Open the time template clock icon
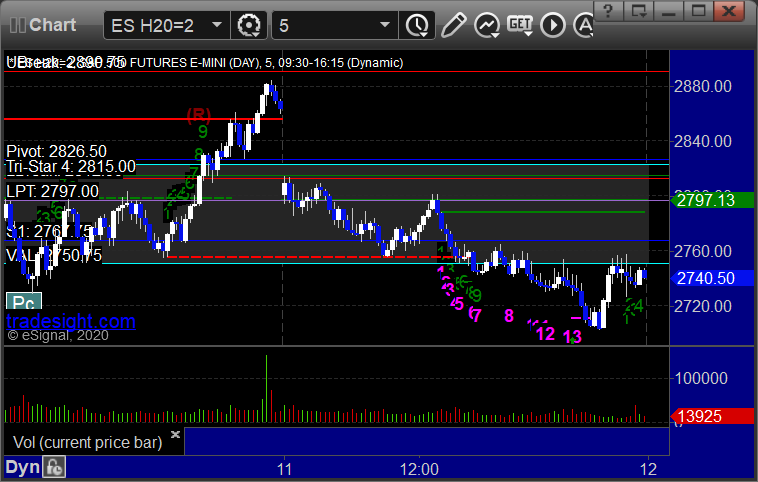The width and height of the screenshot is (758, 482). [x=417, y=25]
